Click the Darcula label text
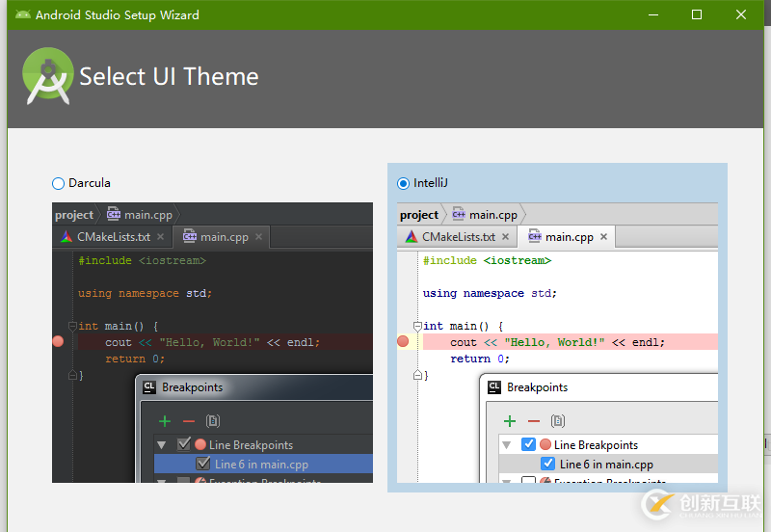 (x=90, y=183)
